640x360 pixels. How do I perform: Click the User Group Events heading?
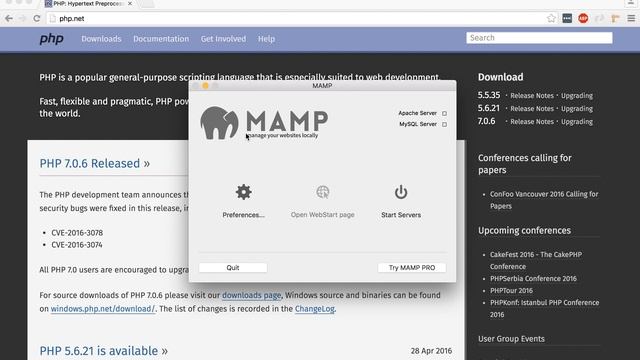[511, 339]
